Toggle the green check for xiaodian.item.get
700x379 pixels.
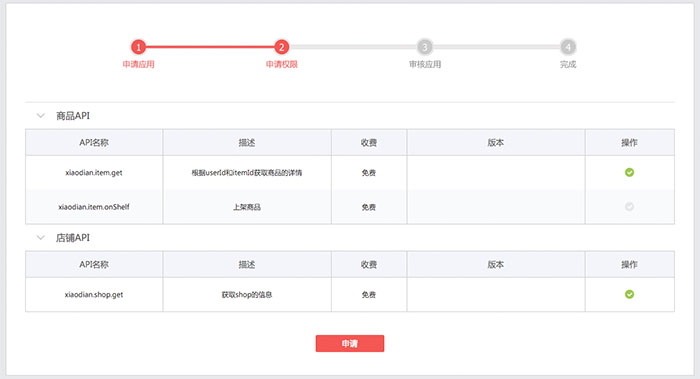pos(629,172)
